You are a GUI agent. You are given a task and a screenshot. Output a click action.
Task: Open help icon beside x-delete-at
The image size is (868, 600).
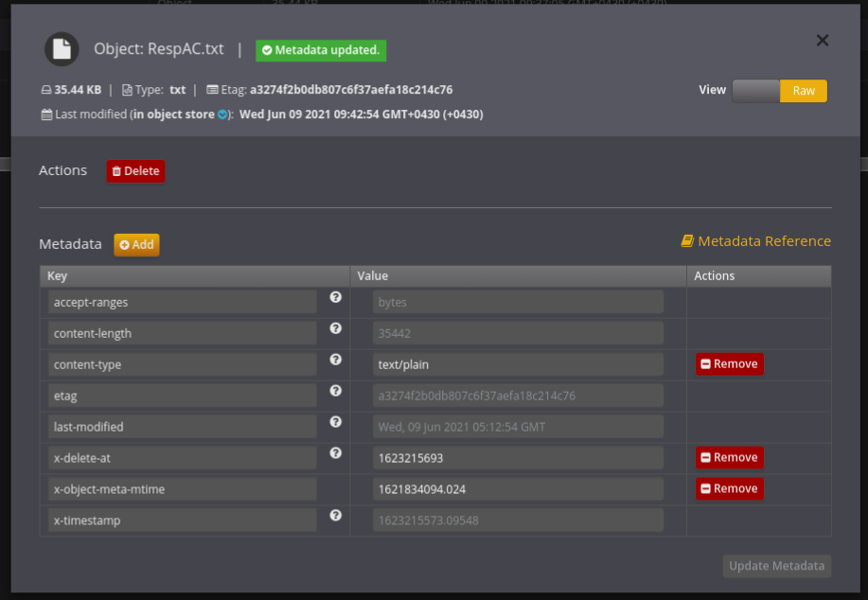click(x=335, y=453)
